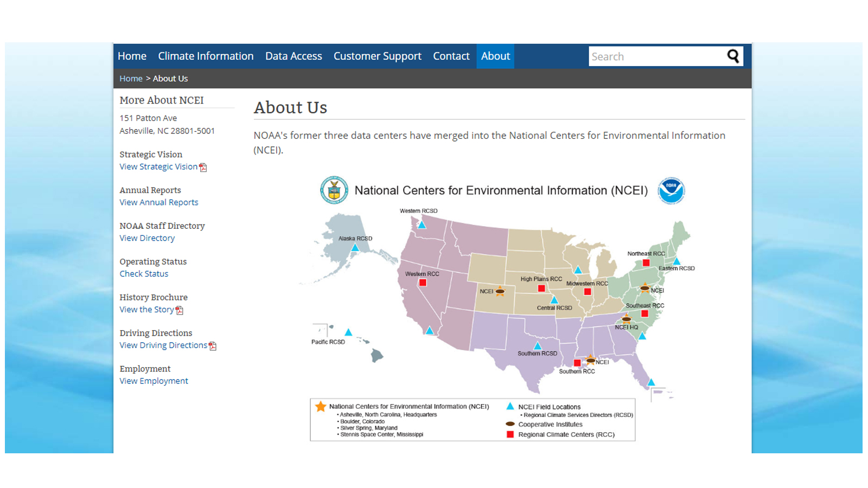
Task: Click the gold NCEI headquarters star in the legend
Action: point(320,406)
